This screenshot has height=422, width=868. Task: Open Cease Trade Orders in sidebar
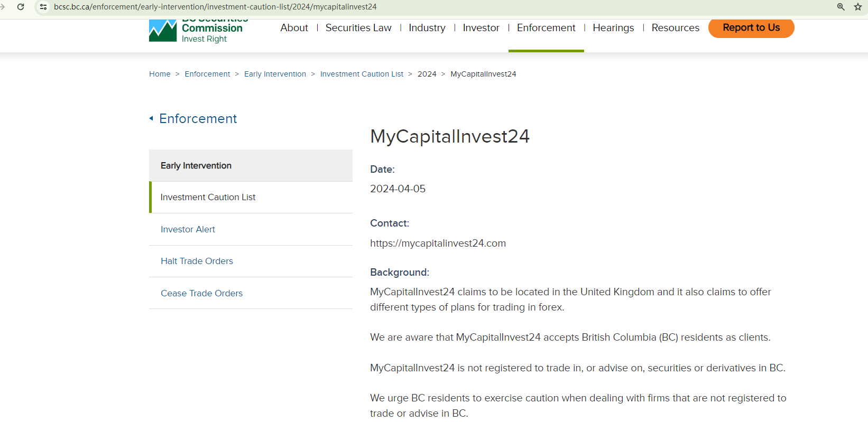[x=251, y=293]
